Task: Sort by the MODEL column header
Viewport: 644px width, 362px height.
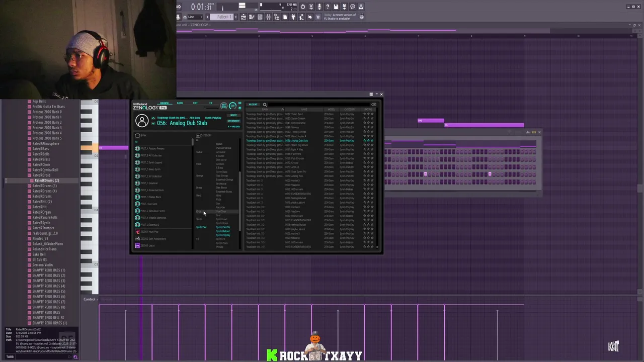Action: (x=331, y=110)
